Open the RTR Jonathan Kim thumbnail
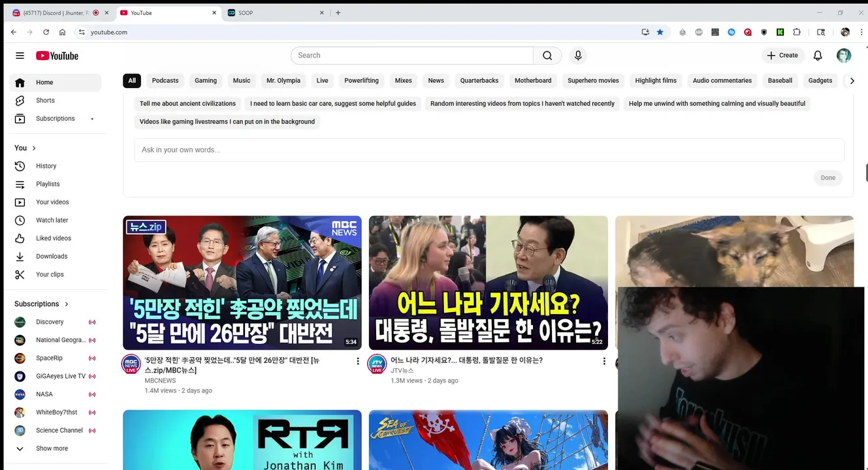 (242, 440)
